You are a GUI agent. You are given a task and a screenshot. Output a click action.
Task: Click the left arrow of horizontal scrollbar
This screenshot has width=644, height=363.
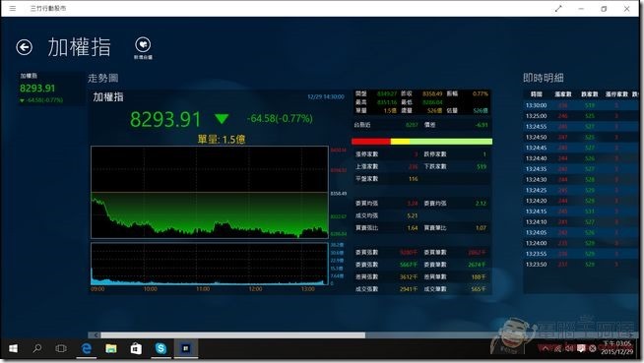[96, 335]
